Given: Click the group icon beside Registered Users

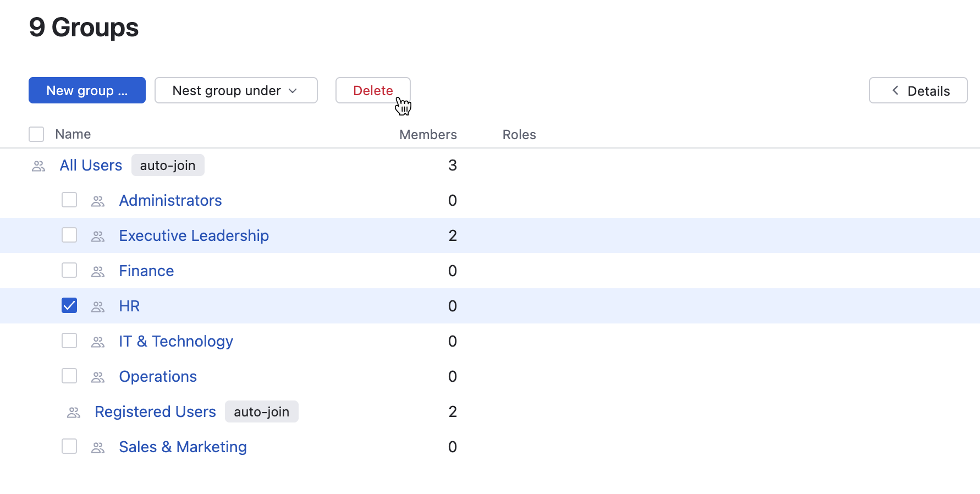Looking at the screenshot, I should click(x=74, y=413).
